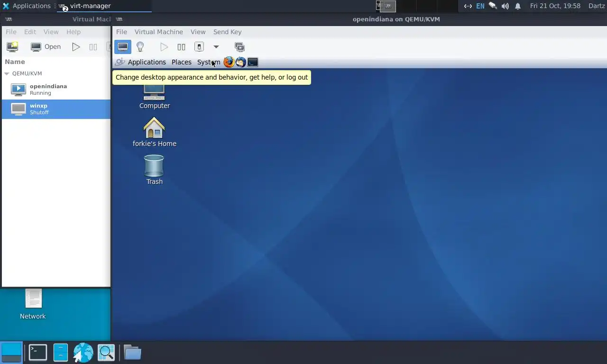Viewport: 607px width, 364px height.
Task: Open Edit menu in Virtual Machine Manager
Action: point(30,32)
